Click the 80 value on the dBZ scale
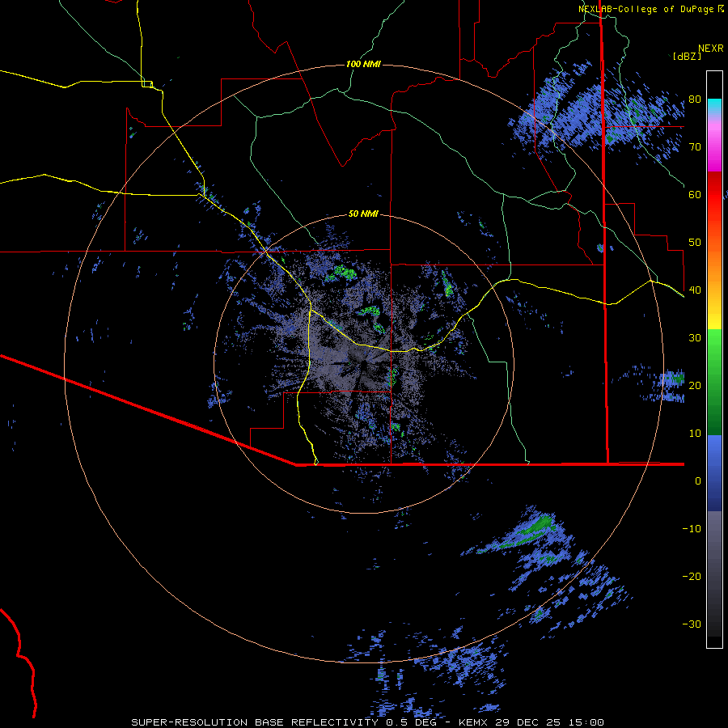Image resolution: width=728 pixels, height=728 pixels. click(x=695, y=99)
